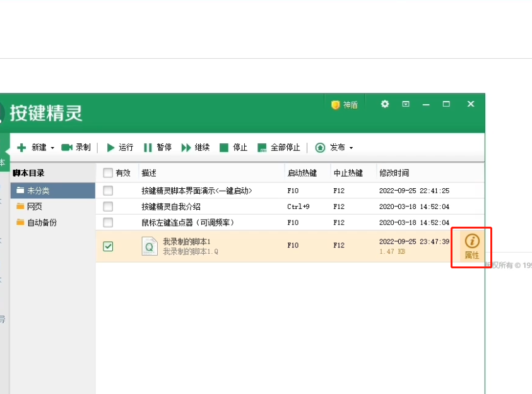Open the 神盾 shield button
The width and height of the screenshot is (532, 394).
tap(345, 105)
